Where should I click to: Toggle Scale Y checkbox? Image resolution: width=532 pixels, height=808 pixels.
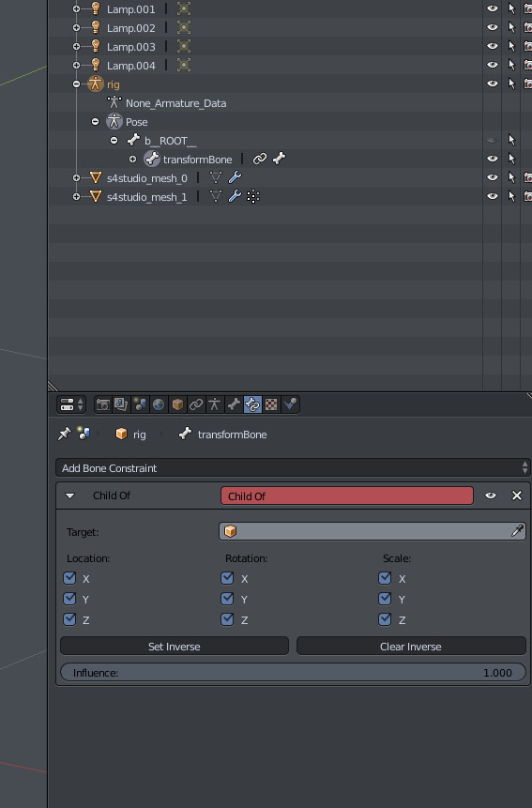pyautogui.click(x=385, y=599)
